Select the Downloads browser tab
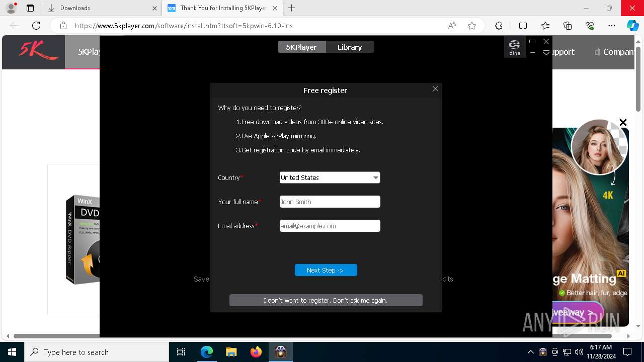 tap(102, 8)
